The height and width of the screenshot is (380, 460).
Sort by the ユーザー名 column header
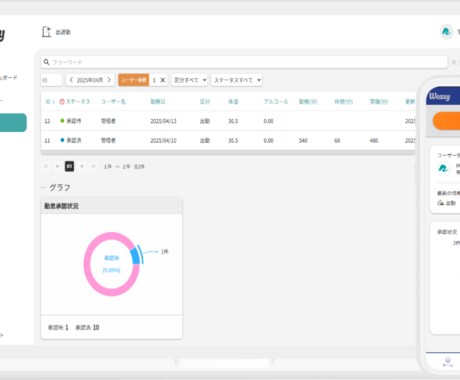click(113, 101)
